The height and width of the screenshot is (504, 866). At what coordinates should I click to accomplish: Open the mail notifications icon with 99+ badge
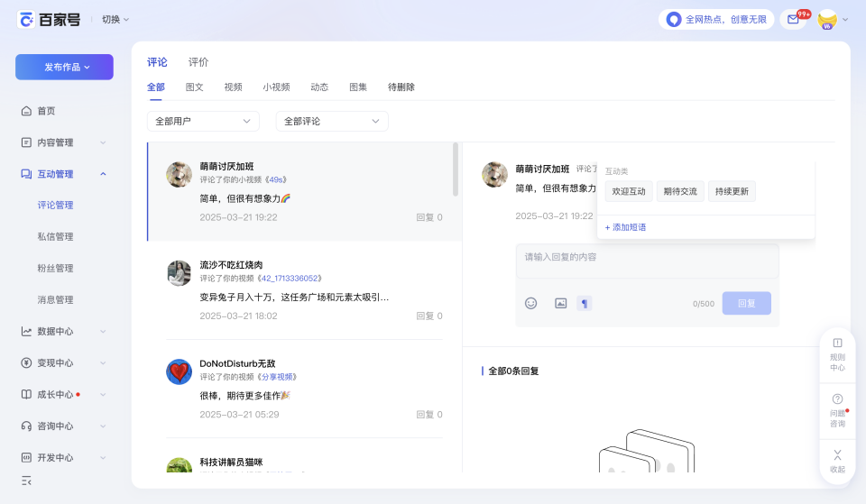[x=793, y=19]
